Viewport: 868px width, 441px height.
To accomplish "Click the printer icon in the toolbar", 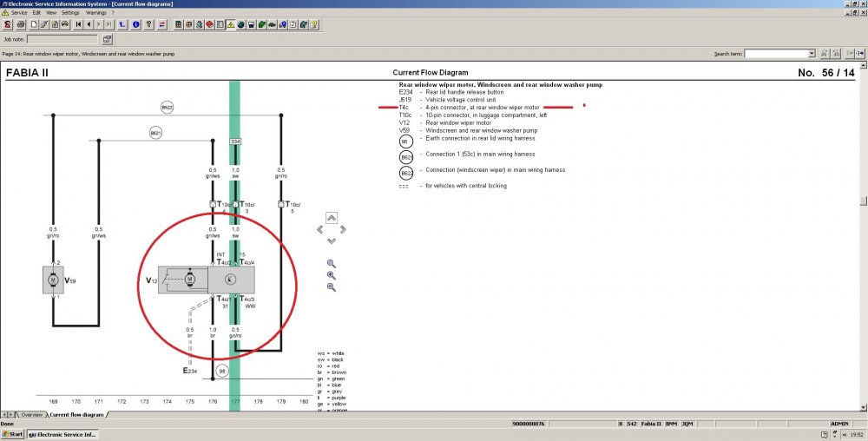I will pyautogui.click(x=21, y=24).
